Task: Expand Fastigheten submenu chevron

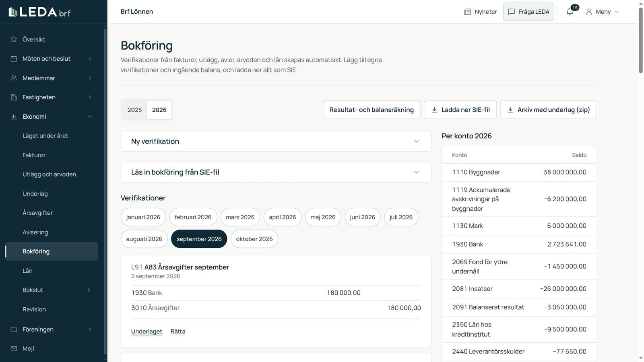Action: pos(89,97)
